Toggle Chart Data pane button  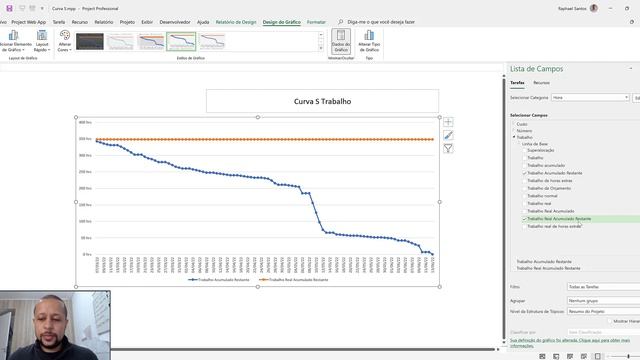pyautogui.click(x=341, y=41)
